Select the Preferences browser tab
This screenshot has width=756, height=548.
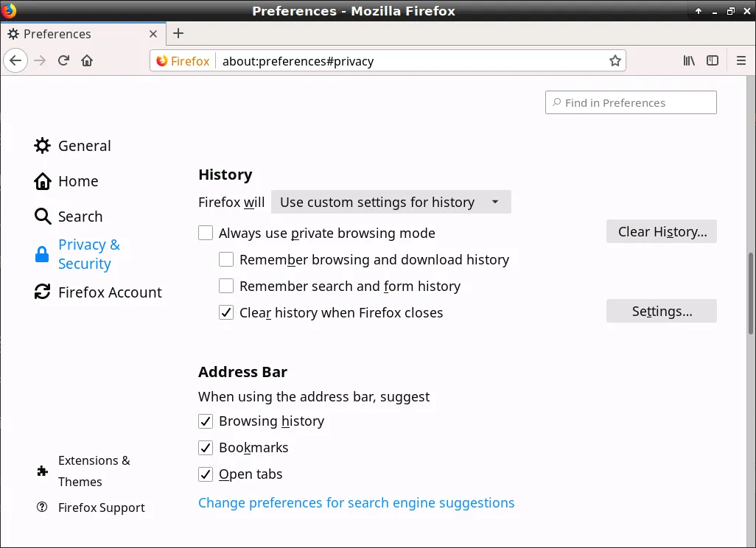point(83,34)
